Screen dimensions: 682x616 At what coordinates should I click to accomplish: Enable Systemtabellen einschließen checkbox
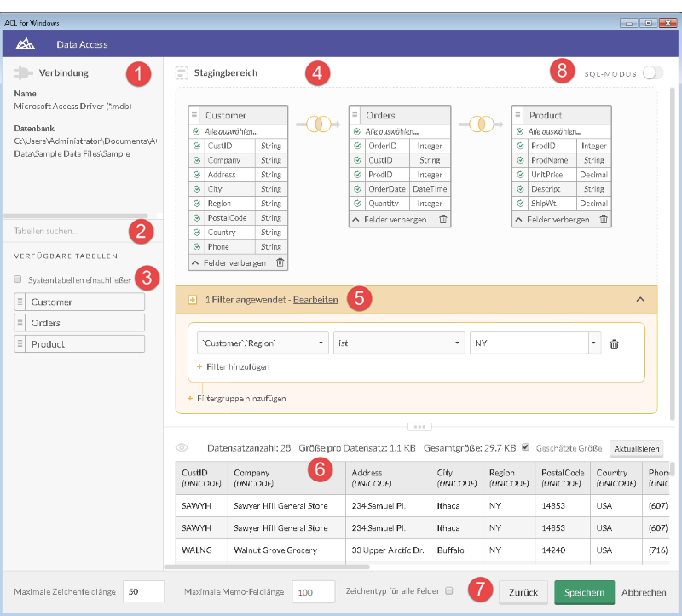(19, 279)
